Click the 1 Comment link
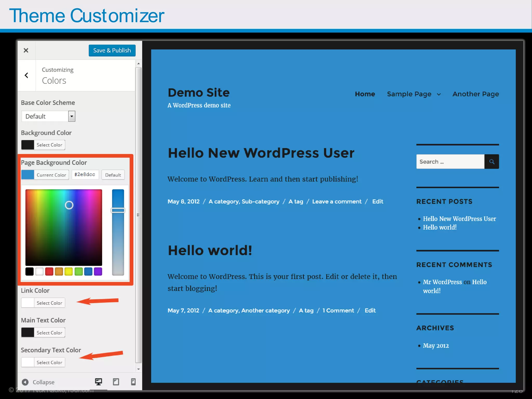Viewport: 532px width, 399px height. tap(338, 310)
